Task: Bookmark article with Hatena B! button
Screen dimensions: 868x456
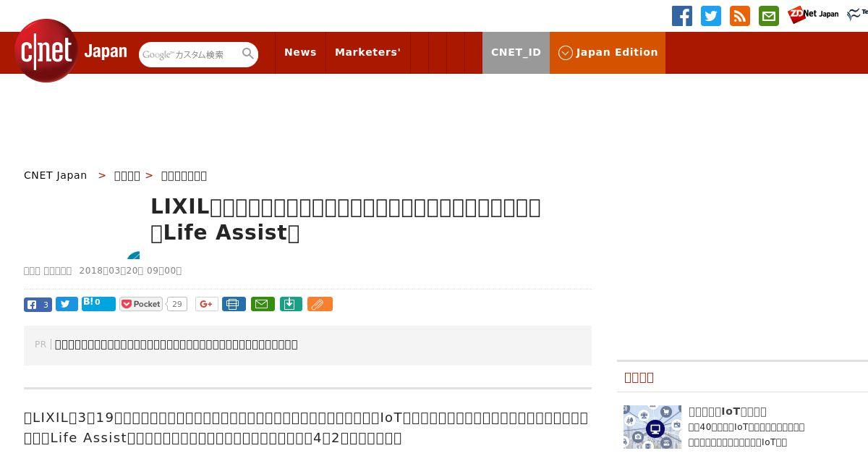Action: [x=98, y=303]
